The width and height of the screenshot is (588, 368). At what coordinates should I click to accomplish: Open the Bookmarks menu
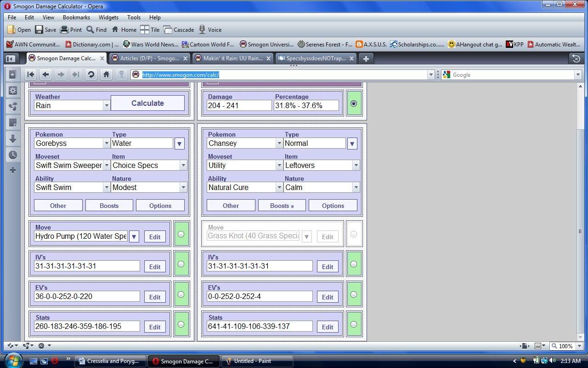76,17
